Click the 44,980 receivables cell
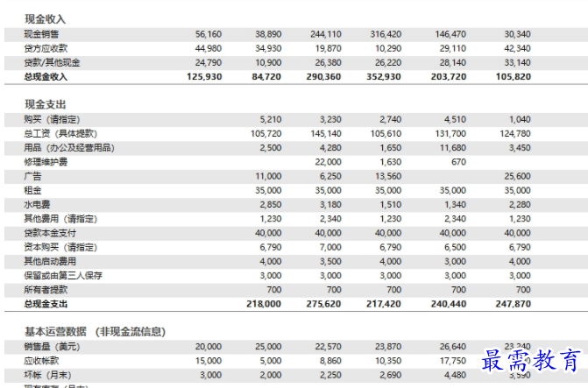 209,48
